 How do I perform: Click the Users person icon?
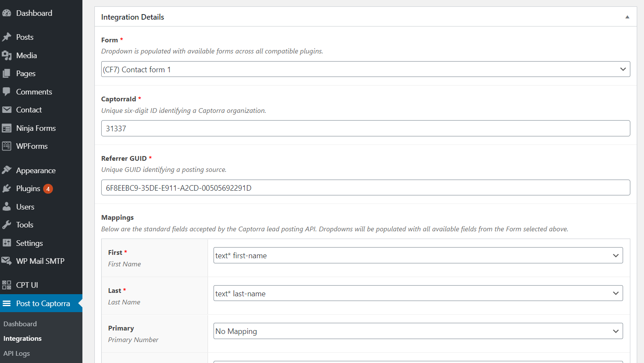(x=6, y=207)
